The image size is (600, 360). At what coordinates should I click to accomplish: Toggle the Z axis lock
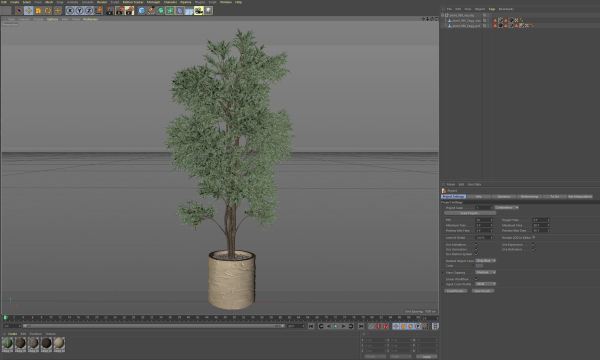point(89,11)
